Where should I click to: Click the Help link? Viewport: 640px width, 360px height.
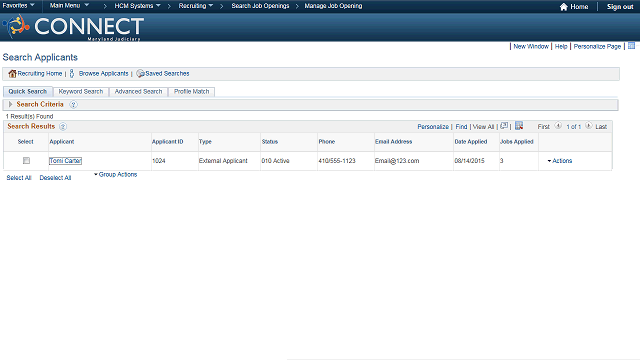561,47
